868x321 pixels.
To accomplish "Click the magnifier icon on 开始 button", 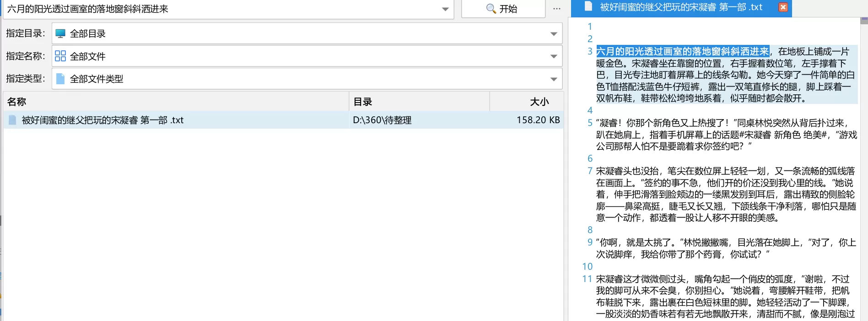I will tap(491, 9).
